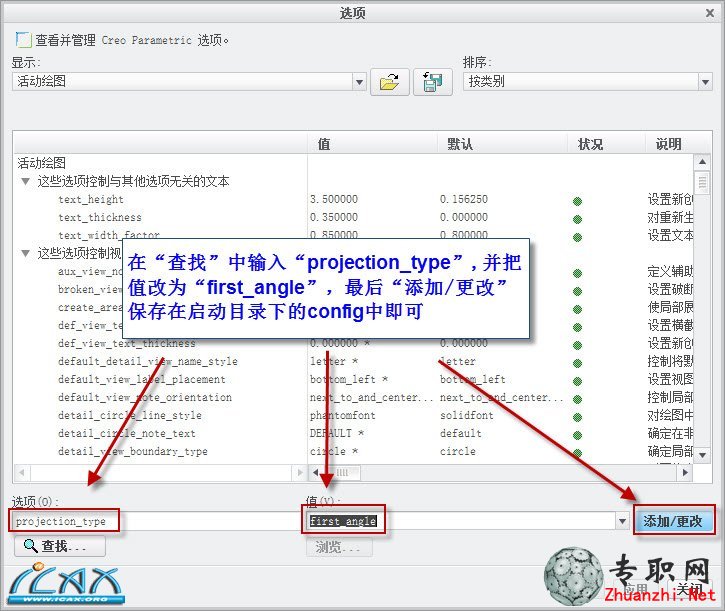Click green status dot for text_height

click(x=577, y=201)
